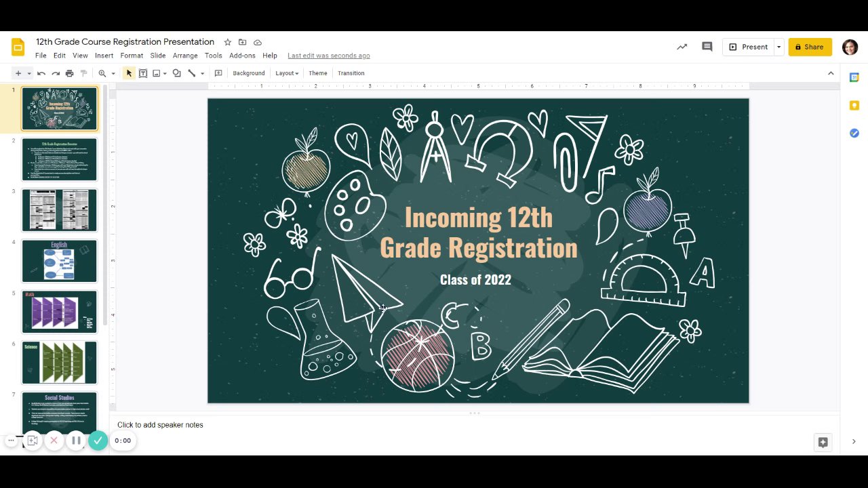Screen dimensions: 868x488
Task: Click the Insert image icon
Action: 157,73
